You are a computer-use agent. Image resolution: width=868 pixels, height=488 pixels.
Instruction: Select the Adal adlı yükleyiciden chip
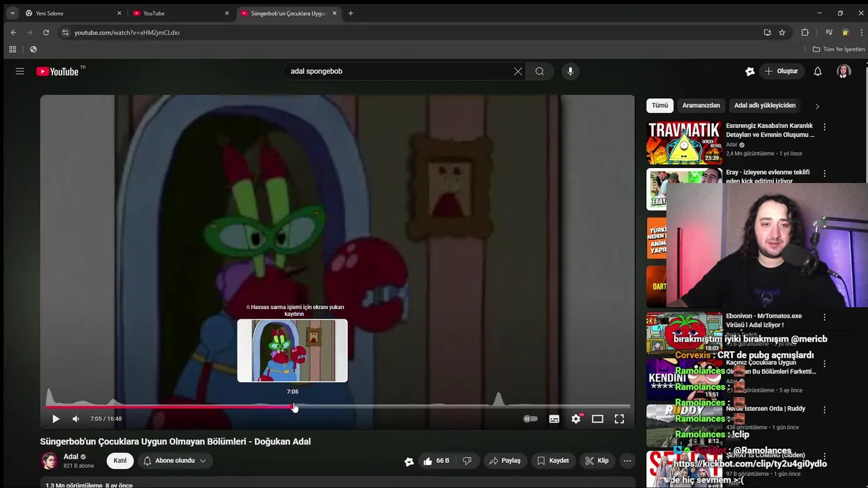pyautogui.click(x=765, y=106)
